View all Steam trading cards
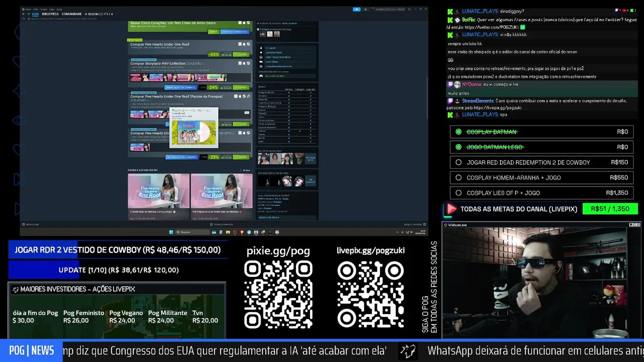This screenshot has width=644, height=362. click(x=310, y=159)
